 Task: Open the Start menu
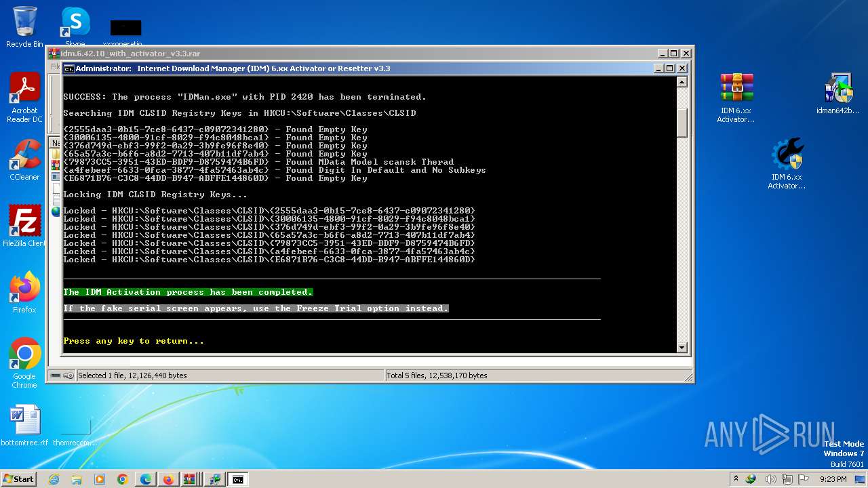pos(18,479)
